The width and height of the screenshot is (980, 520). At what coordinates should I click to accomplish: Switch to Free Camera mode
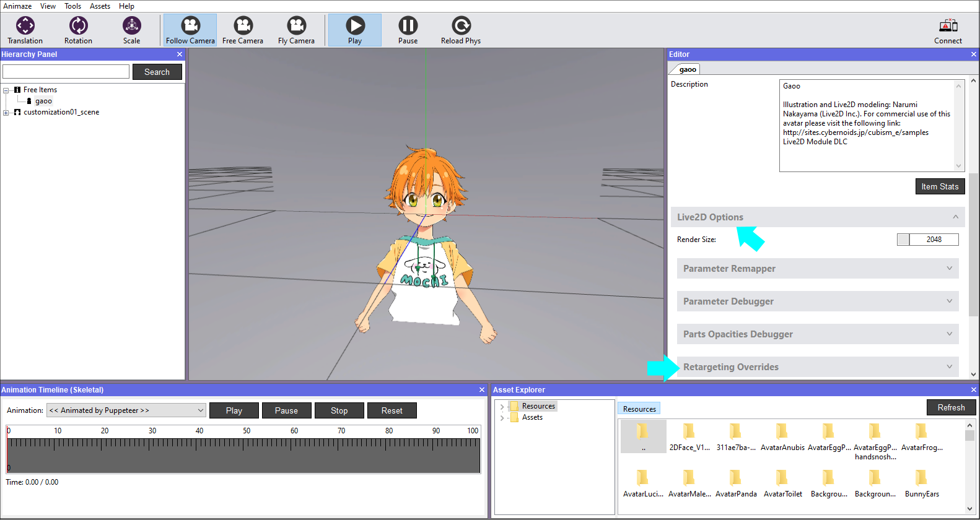(243, 30)
